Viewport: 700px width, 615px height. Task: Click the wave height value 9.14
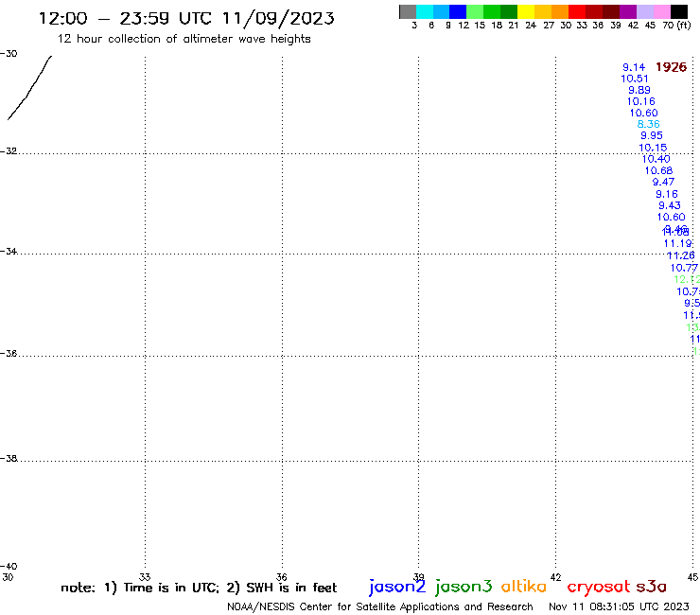click(634, 67)
